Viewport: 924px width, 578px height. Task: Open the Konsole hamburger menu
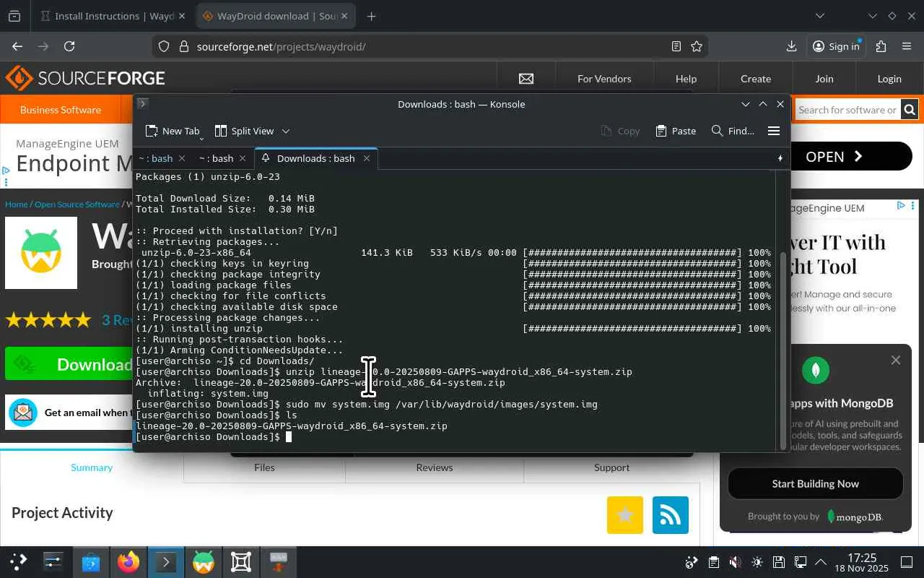tap(774, 131)
